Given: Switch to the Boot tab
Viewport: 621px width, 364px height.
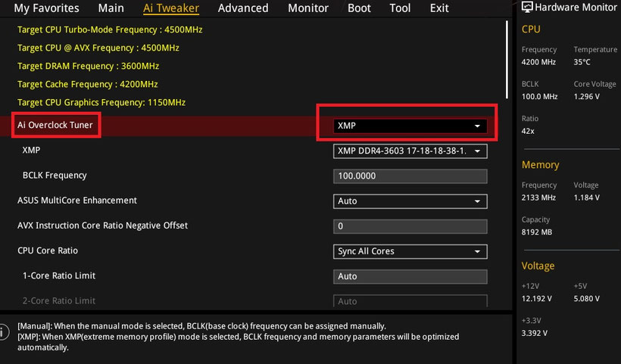Looking at the screenshot, I should tap(359, 8).
